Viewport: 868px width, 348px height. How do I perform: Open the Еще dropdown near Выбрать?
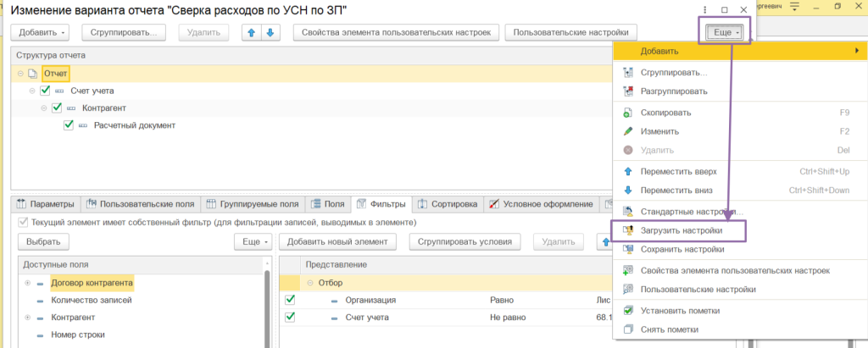pos(254,241)
